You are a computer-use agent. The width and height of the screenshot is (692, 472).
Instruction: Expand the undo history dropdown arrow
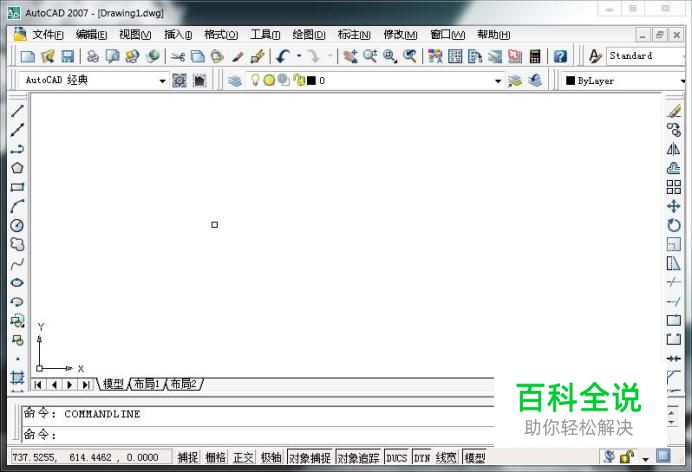coord(299,56)
